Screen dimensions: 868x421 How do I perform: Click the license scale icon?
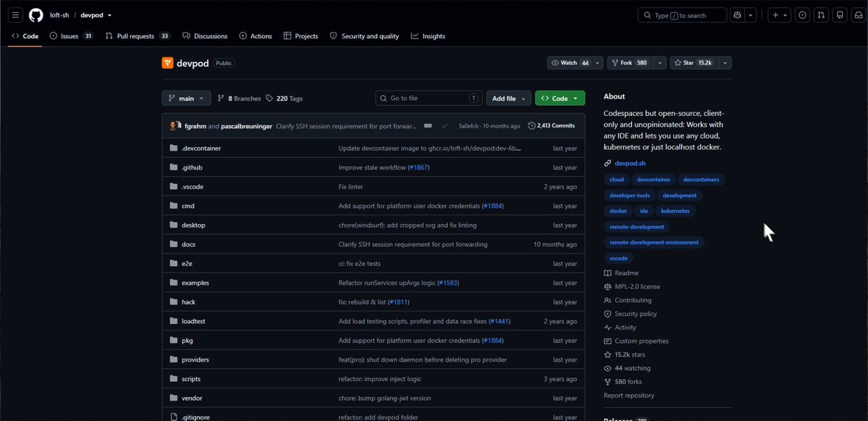(x=608, y=286)
